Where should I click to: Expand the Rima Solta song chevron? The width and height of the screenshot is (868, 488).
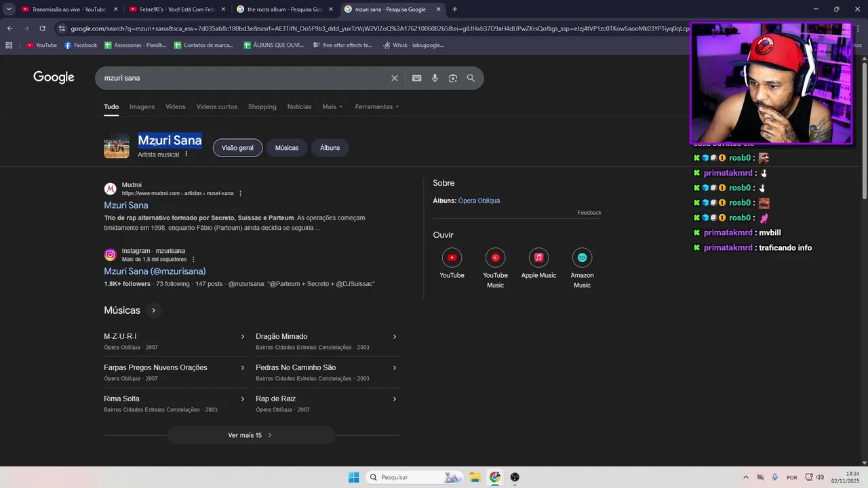[243, 399]
